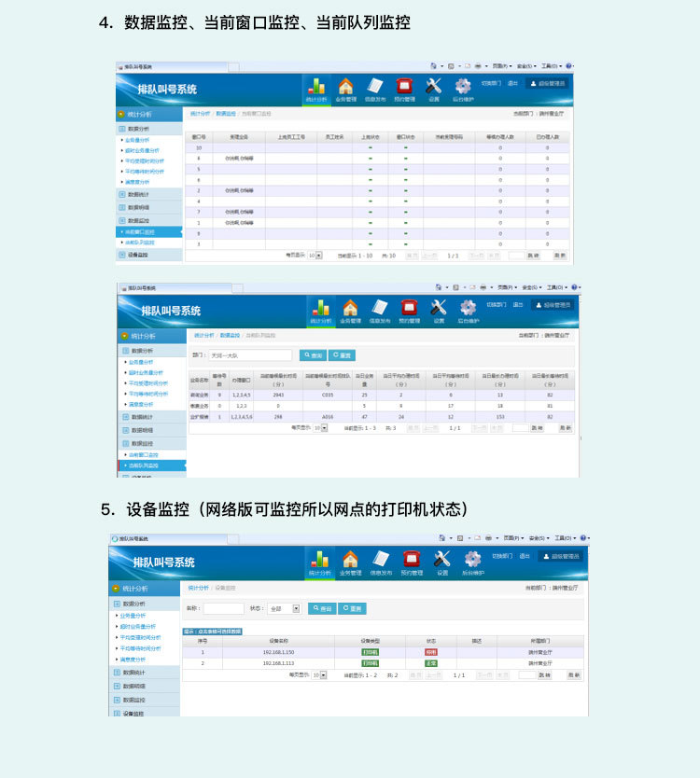Open 每页显示 dropdown in middle screenshot
700x778 pixels.
[320, 427]
